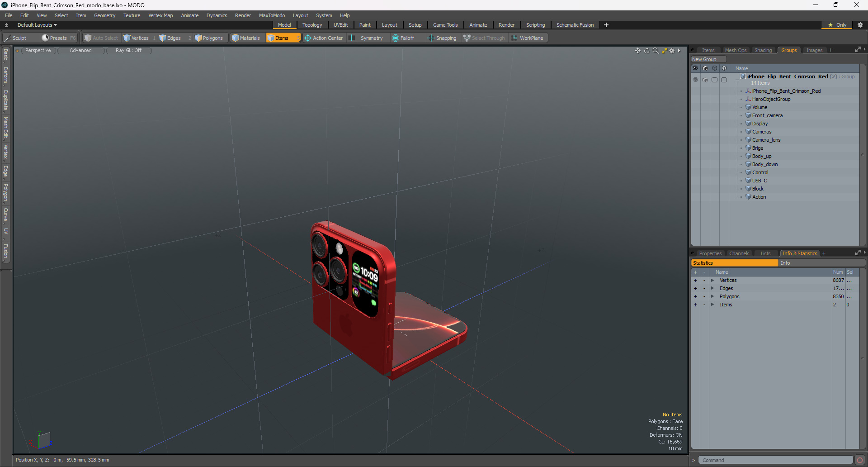Open the Deform vertical toolbox tab
Viewport: 868px width, 467px height.
5,75
